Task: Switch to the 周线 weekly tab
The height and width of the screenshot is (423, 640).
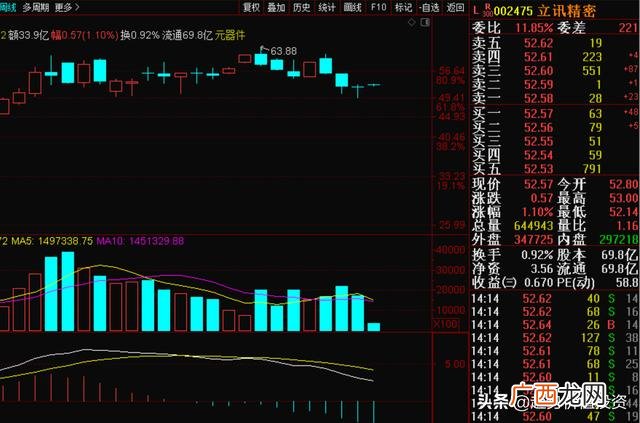Action: 7,7
